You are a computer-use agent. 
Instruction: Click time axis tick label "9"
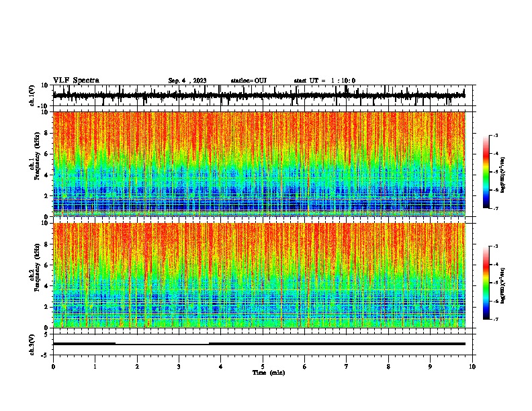point(430,367)
